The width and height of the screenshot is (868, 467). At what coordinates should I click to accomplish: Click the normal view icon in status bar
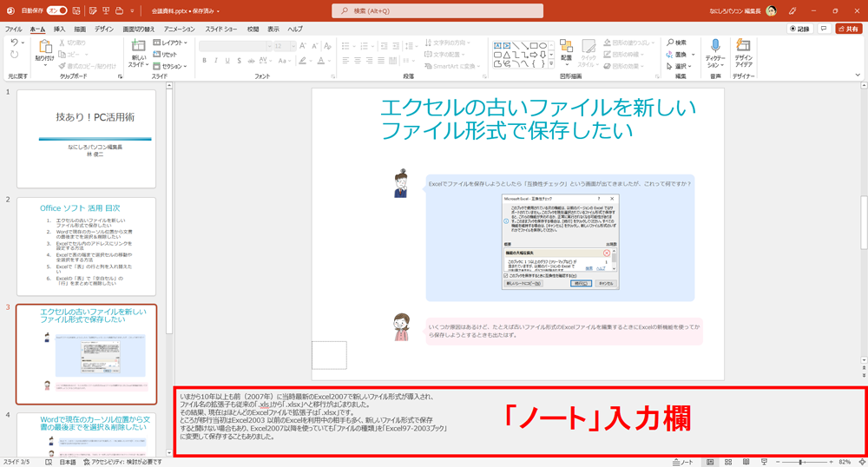tap(710, 462)
